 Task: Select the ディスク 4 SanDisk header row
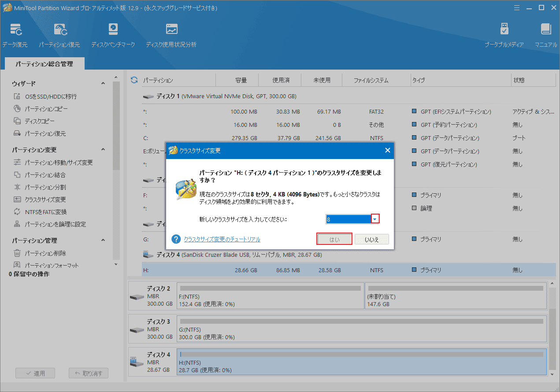(x=349, y=255)
